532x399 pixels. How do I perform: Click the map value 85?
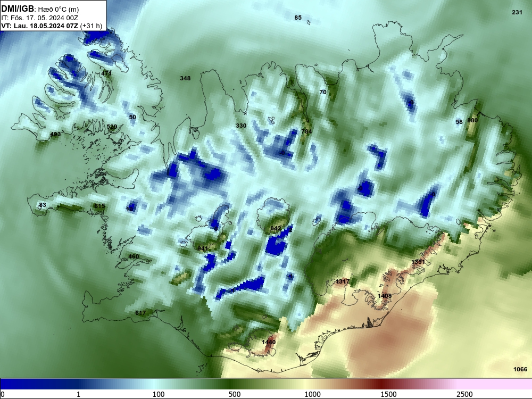[298, 18]
